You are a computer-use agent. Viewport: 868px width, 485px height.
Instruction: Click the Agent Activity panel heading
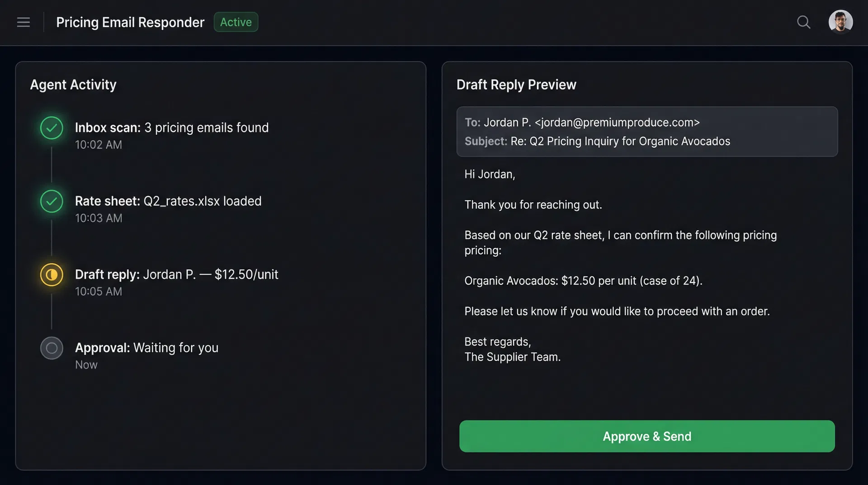[x=73, y=85]
